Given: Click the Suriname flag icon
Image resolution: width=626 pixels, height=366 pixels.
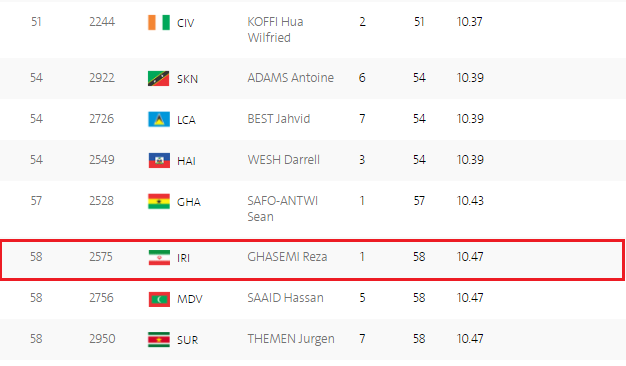Looking at the screenshot, I should click(x=159, y=340).
